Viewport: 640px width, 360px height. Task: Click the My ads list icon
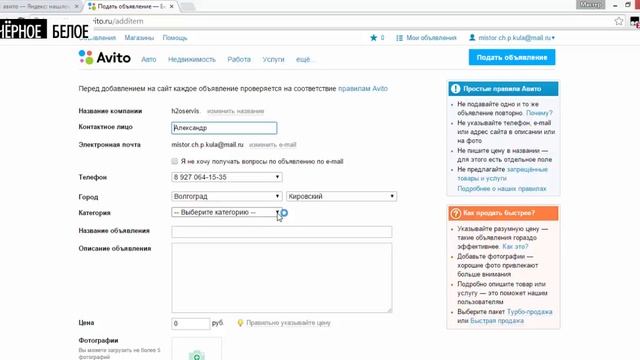click(x=399, y=38)
